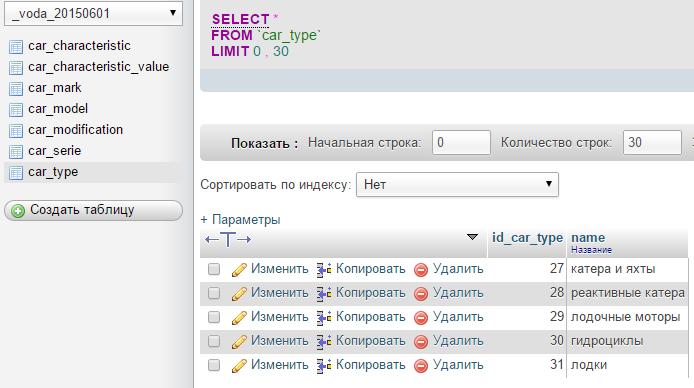Open the car_model table
Image resolution: width=694 pixels, height=388 pixels.
(58, 109)
